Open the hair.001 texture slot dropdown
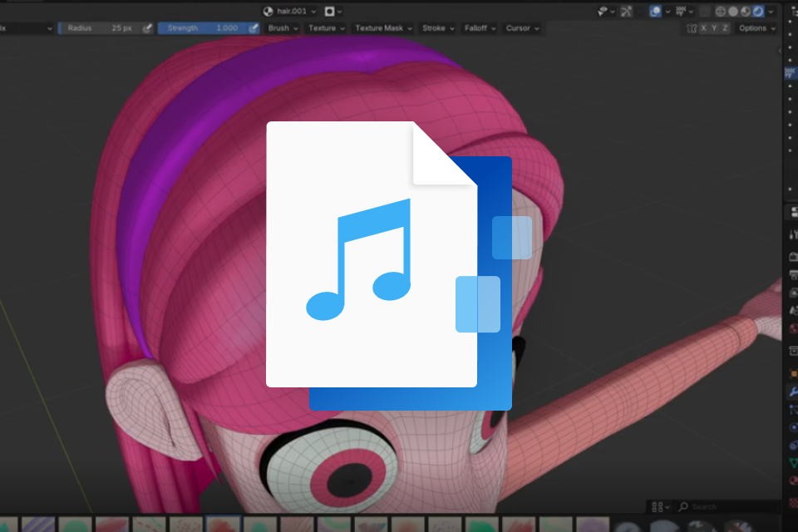 click(x=290, y=11)
